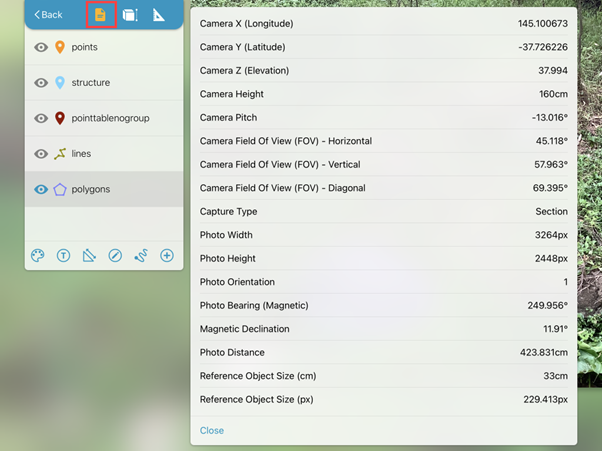Click the Magnetic Declination value 11.91°
602x451 pixels.
[x=556, y=329]
